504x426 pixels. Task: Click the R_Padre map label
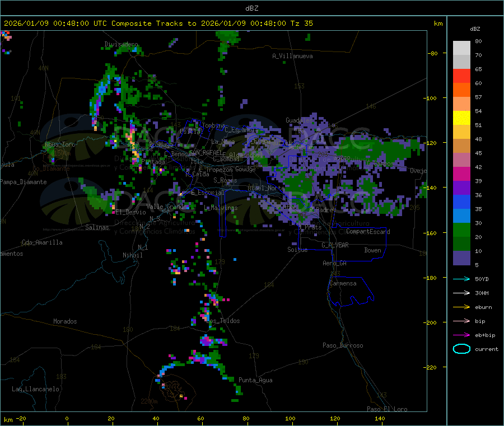coord(321,210)
